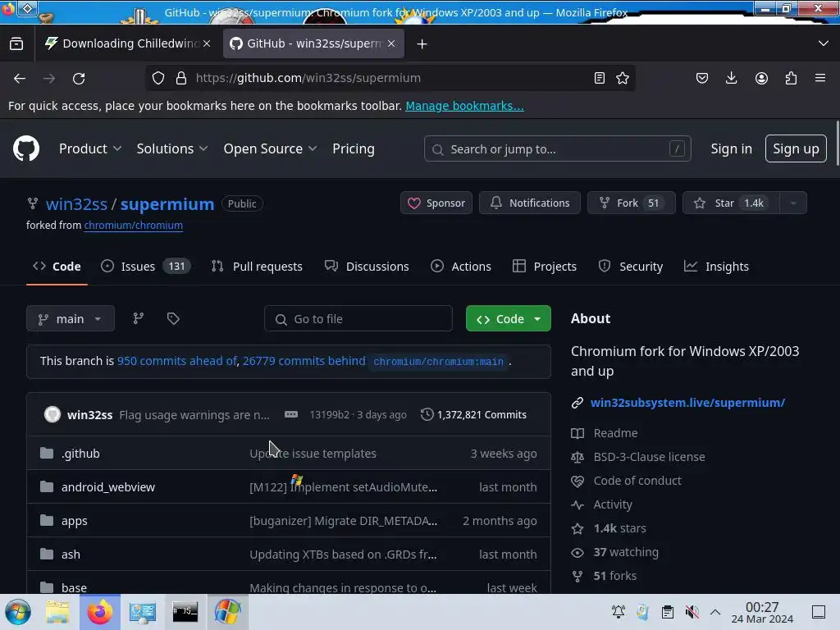Toggle reader view icon in address bar
The image size is (840, 630).
pos(600,78)
